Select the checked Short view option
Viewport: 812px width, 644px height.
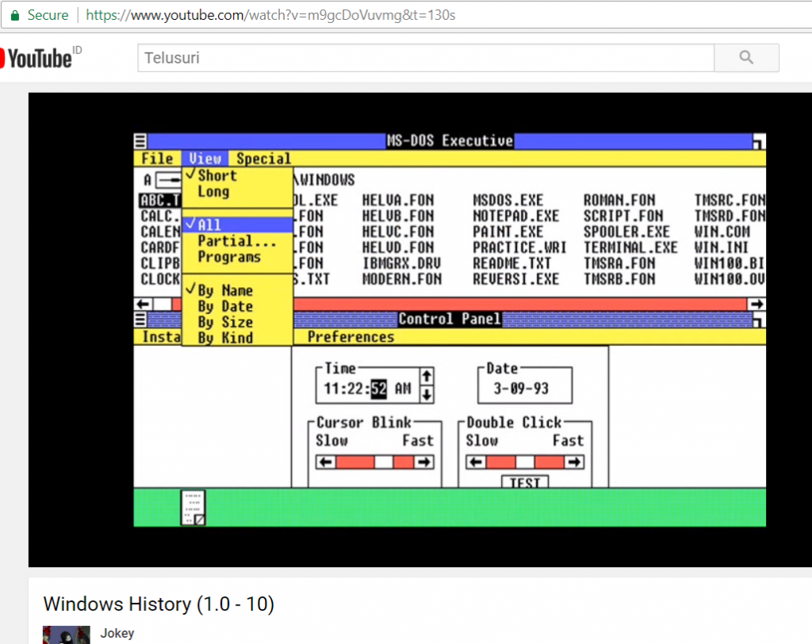coord(216,176)
